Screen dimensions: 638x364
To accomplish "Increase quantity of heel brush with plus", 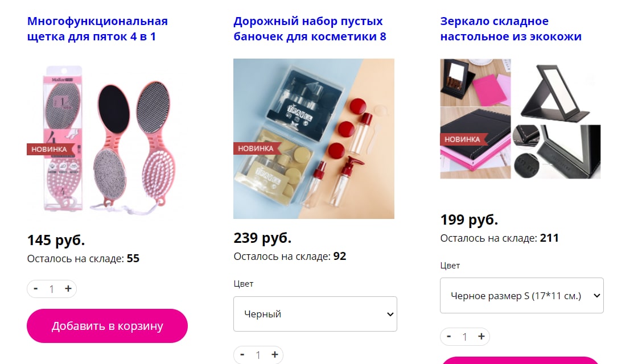I will pyautogui.click(x=68, y=289).
